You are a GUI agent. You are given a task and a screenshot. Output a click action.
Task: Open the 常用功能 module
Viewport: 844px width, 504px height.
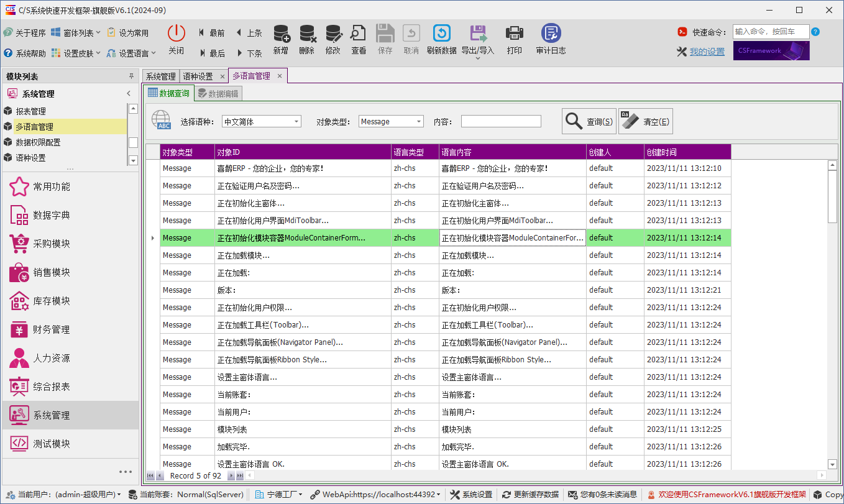71,186
